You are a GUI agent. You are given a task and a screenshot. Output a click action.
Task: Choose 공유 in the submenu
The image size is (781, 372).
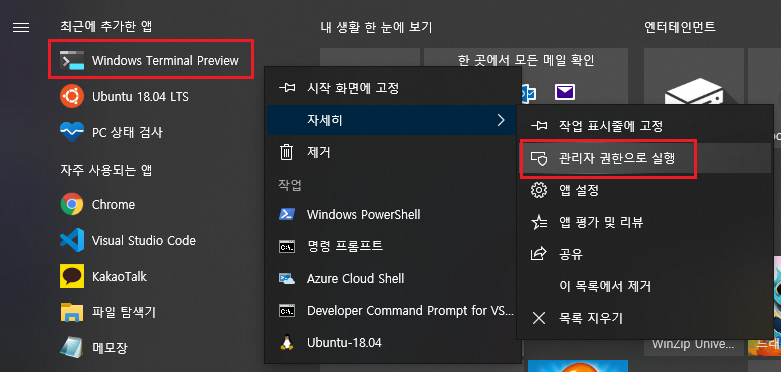[x=645, y=254]
